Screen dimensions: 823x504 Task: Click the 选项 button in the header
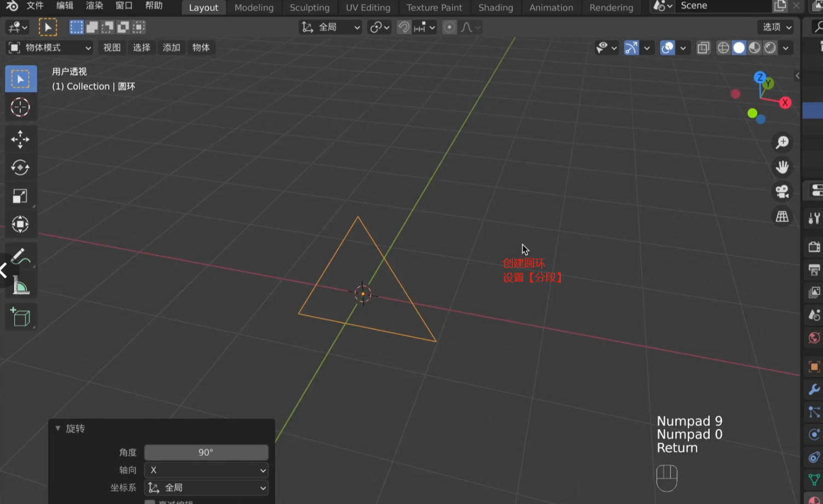[x=774, y=27]
